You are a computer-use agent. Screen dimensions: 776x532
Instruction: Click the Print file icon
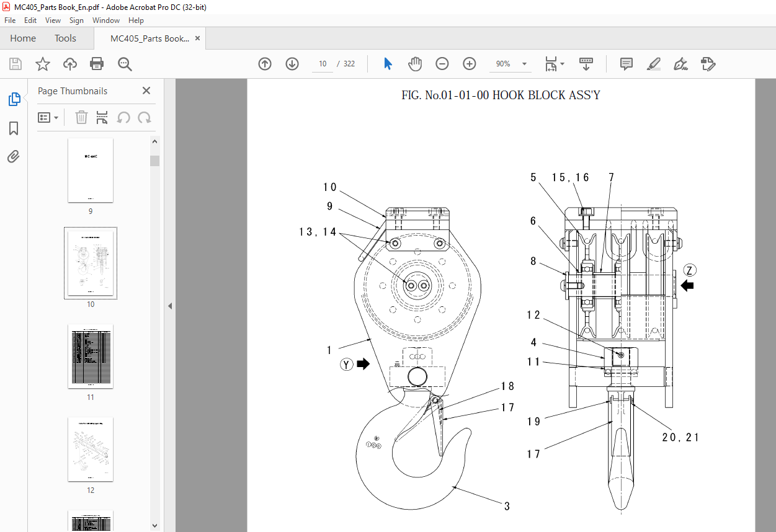tap(97, 64)
